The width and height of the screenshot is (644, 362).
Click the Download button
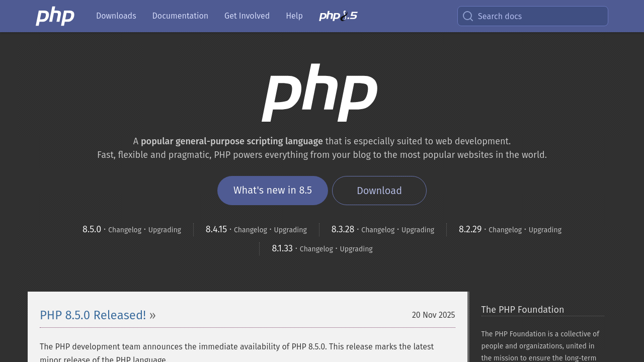tap(379, 190)
